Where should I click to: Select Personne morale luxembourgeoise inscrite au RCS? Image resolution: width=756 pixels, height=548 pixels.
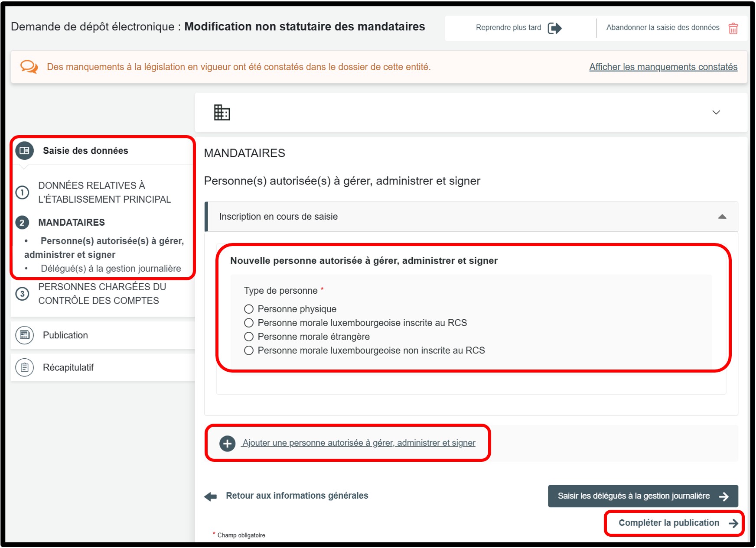pyautogui.click(x=249, y=323)
